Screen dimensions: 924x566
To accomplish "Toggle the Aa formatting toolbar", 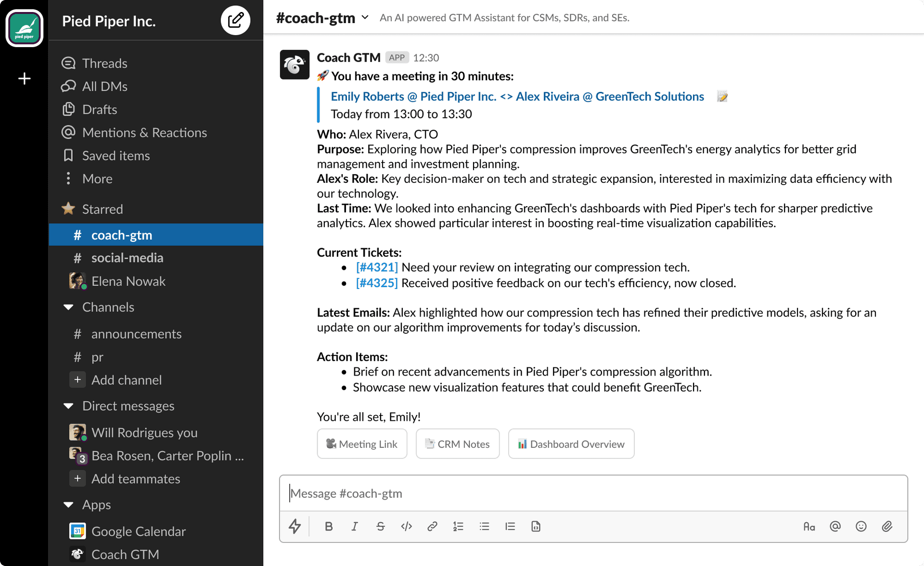I will 809,527.
